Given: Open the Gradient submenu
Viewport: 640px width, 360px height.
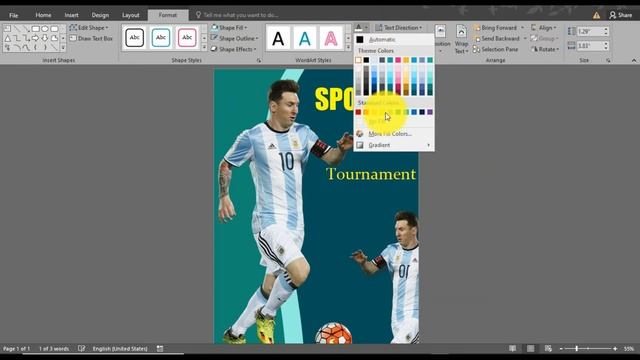Looking at the screenshot, I should [x=393, y=145].
